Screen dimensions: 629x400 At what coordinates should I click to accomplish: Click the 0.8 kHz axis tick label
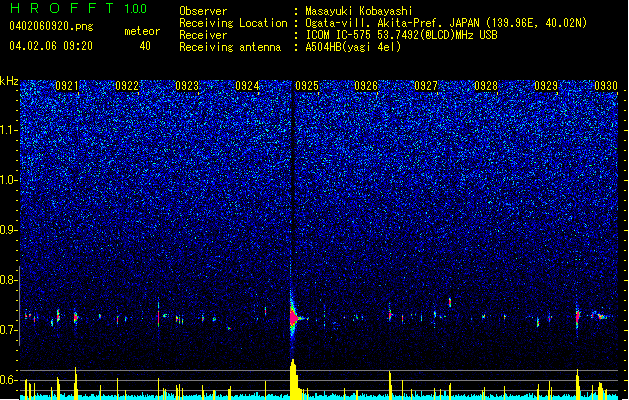click(x=9, y=280)
